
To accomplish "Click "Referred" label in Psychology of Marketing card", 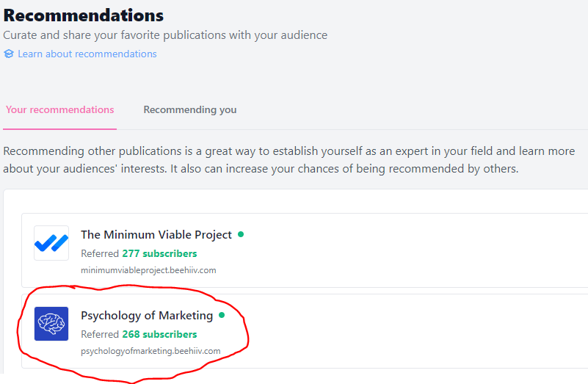I will tap(100, 334).
